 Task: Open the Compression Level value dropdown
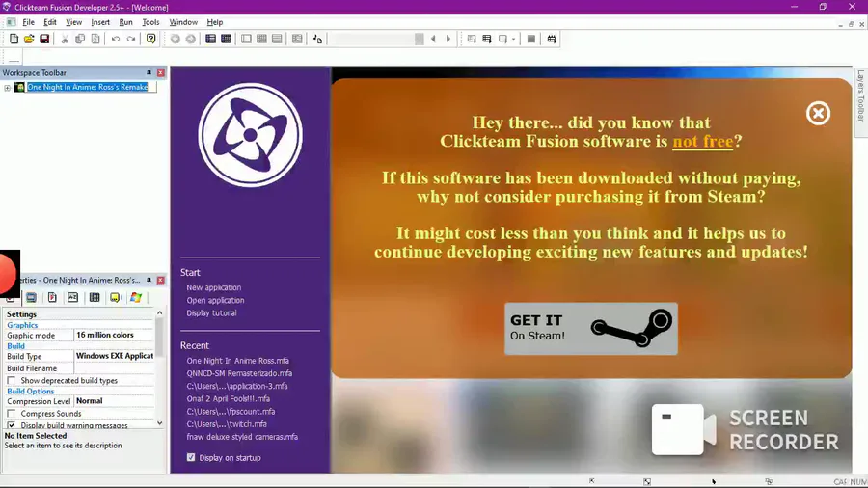point(114,401)
